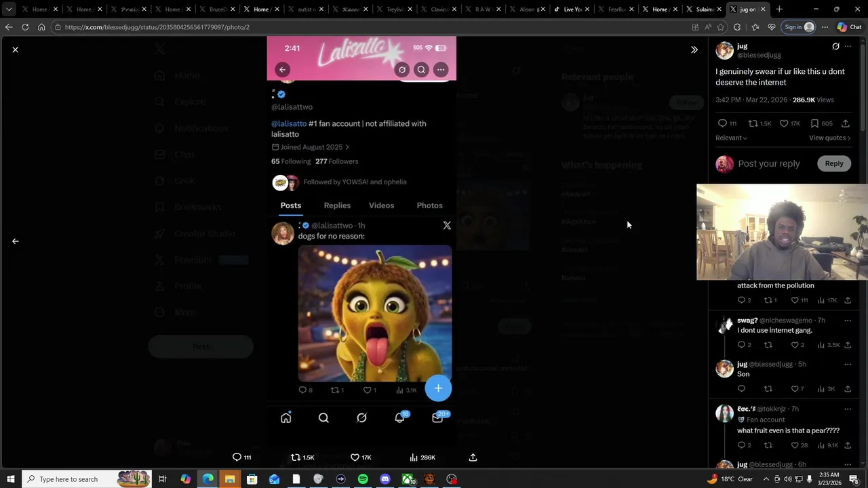Open Discord from taskbar

(385, 479)
